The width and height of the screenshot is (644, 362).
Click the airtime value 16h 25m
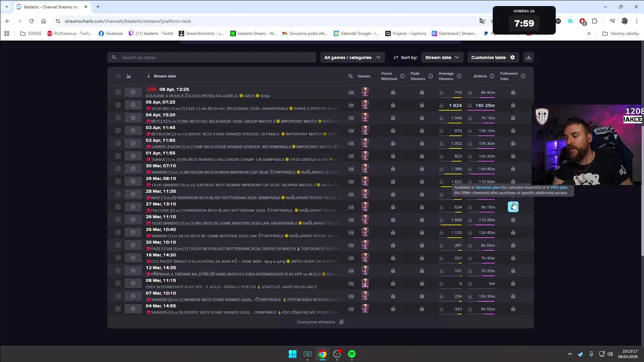[485, 106]
